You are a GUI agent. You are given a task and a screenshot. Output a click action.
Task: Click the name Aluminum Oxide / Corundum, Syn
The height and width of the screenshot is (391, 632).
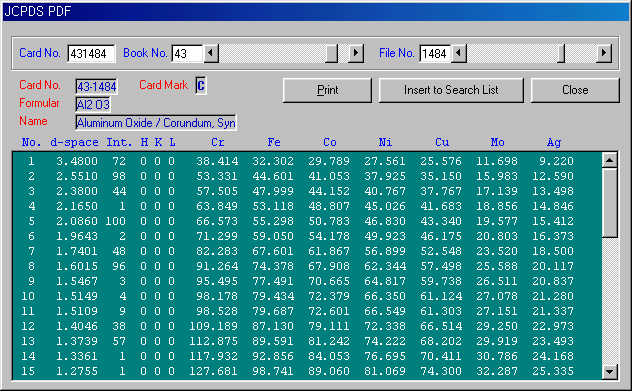pyautogui.click(x=156, y=123)
